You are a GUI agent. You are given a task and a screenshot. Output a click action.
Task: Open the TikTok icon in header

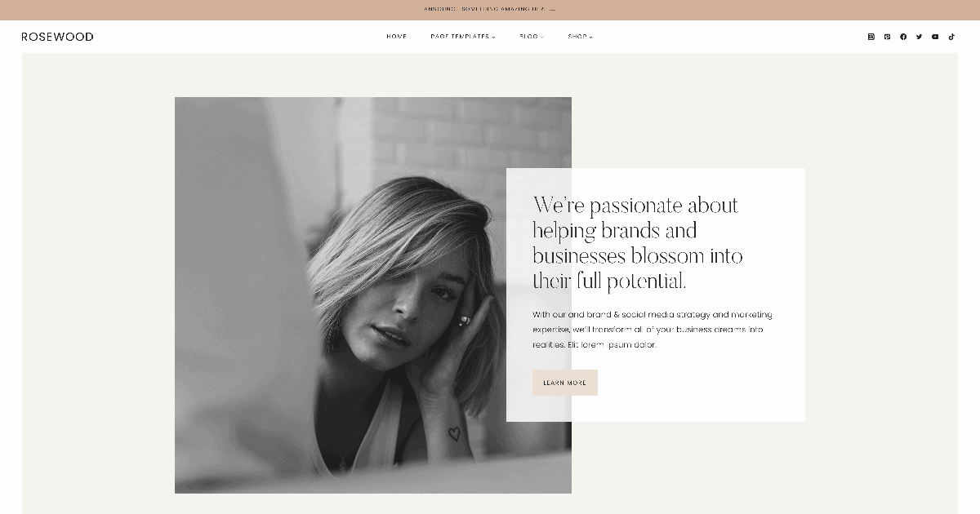pos(951,37)
